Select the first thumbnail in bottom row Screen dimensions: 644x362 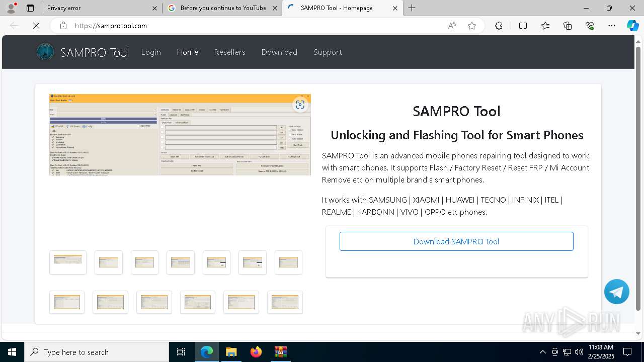(67, 302)
